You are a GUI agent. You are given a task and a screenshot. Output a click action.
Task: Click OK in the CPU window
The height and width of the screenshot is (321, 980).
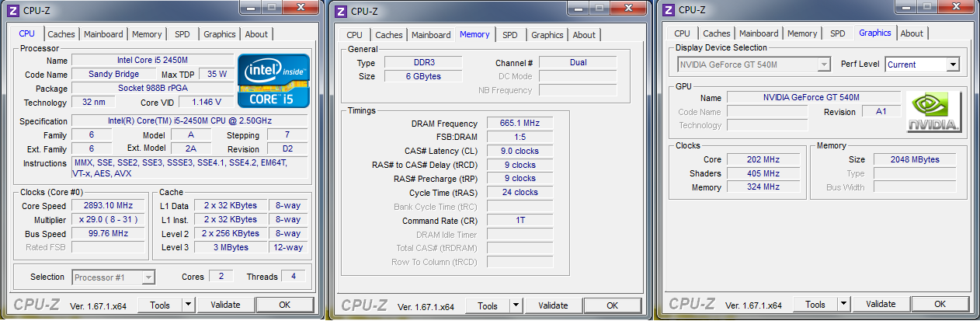pos(285,305)
